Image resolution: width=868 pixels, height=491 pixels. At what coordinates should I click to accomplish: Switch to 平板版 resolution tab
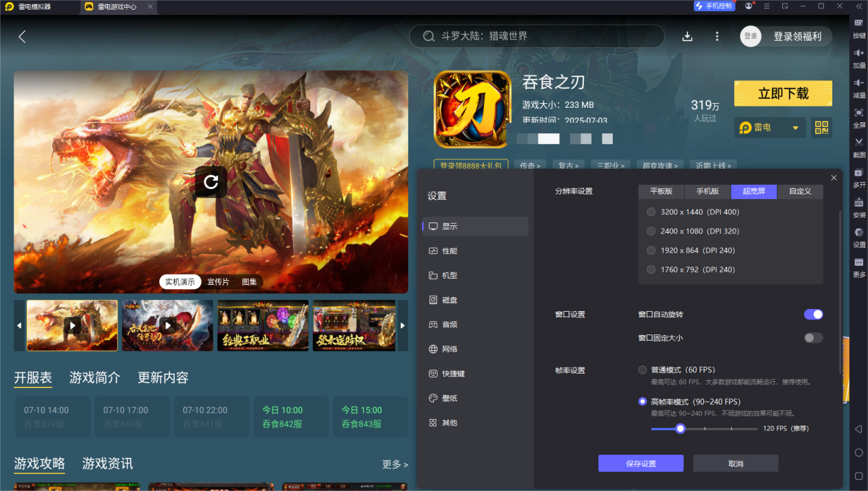[661, 192]
